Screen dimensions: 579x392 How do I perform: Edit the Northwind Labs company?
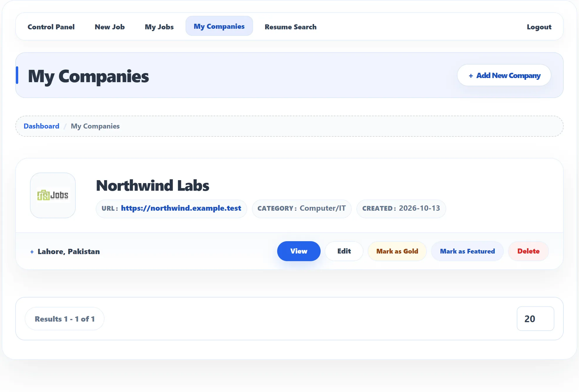(344, 251)
